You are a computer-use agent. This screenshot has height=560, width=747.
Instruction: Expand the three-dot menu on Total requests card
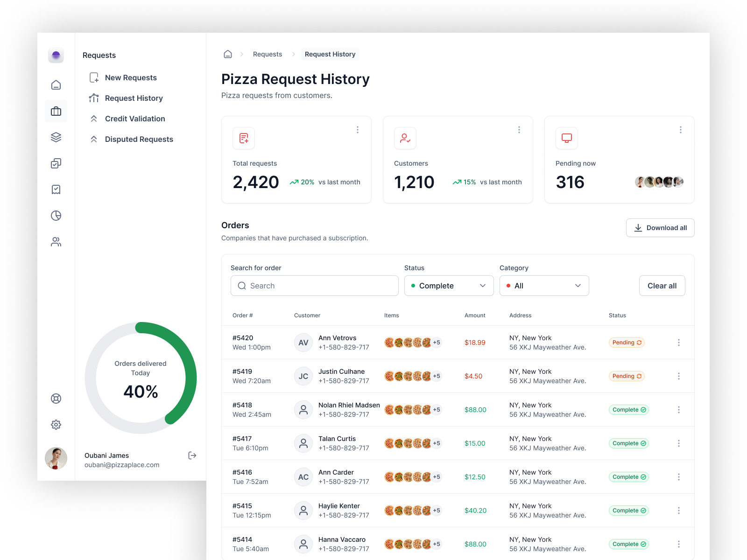tap(358, 130)
